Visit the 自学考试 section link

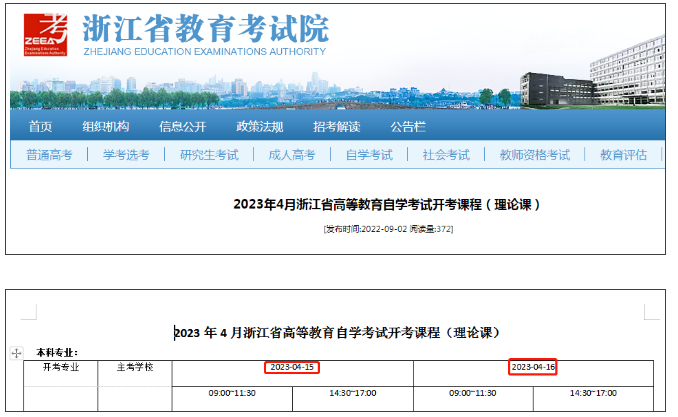(369, 154)
